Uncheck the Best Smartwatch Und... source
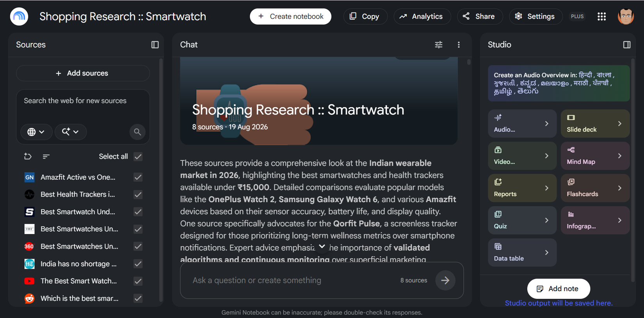Image resolution: width=644 pixels, height=318 pixels. click(138, 212)
